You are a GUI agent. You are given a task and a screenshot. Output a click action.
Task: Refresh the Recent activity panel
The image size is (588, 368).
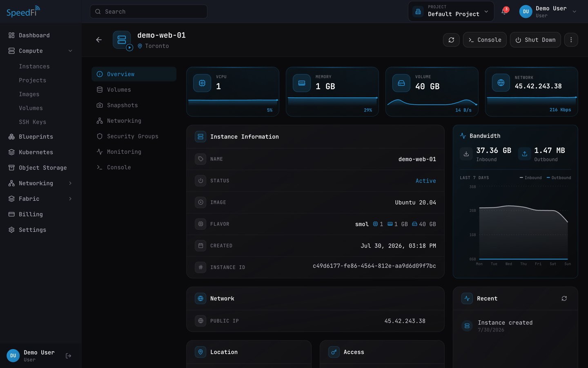(564, 298)
